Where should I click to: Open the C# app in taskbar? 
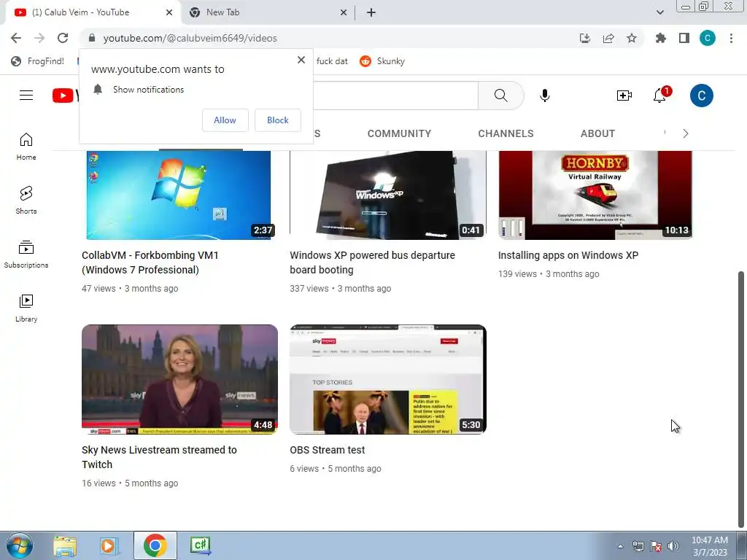click(x=200, y=545)
